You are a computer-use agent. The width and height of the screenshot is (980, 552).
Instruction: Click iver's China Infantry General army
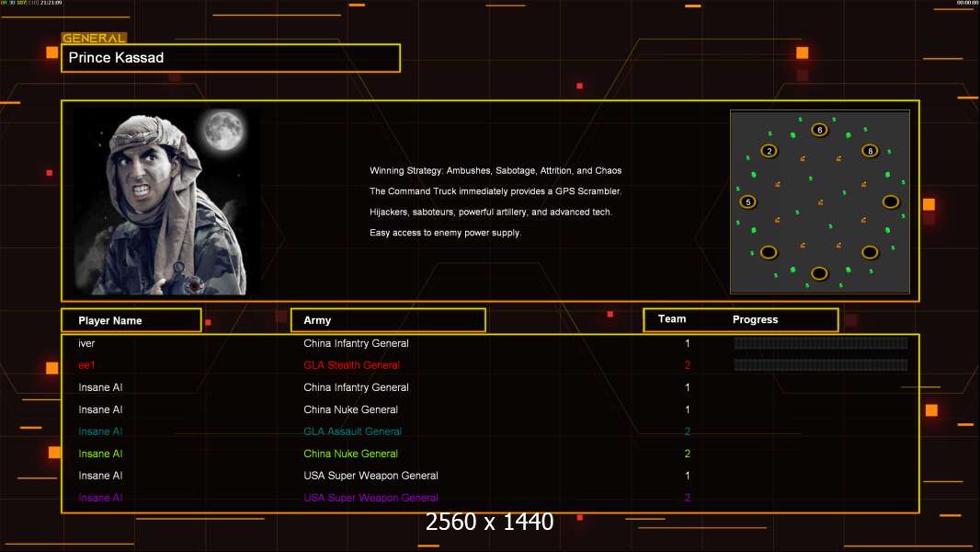tap(357, 343)
